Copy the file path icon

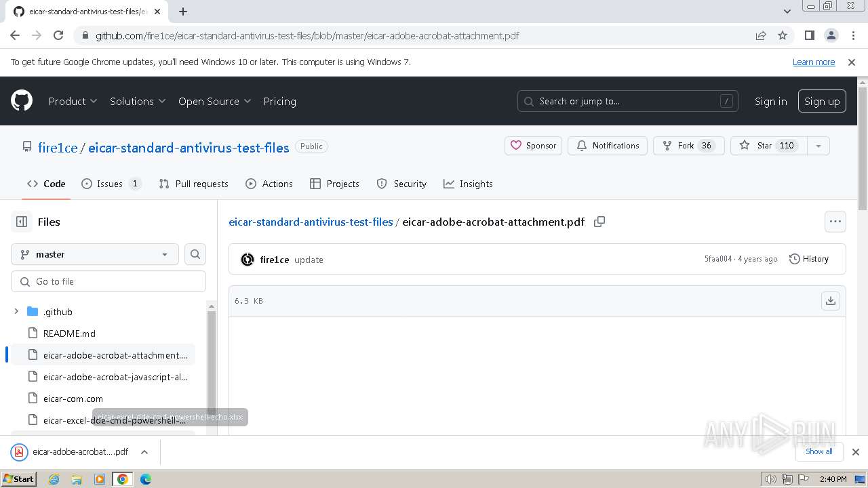click(599, 222)
